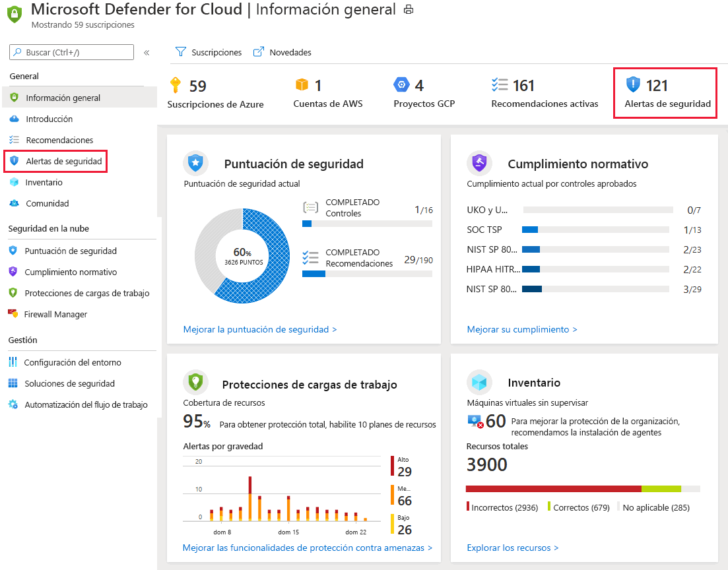The image size is (728, 570).
Task: Follow Mejorar las funcionalidades de protección link
Action: click(x=308, y=548)
